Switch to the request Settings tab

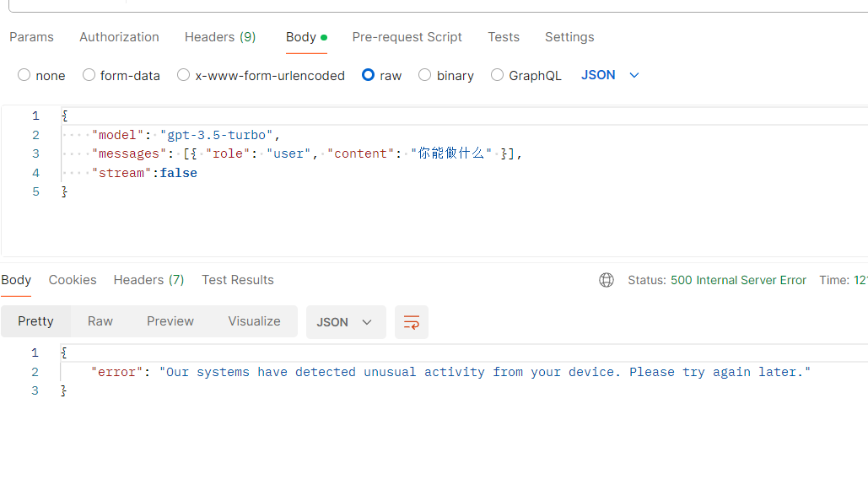[x=569, y=37]
